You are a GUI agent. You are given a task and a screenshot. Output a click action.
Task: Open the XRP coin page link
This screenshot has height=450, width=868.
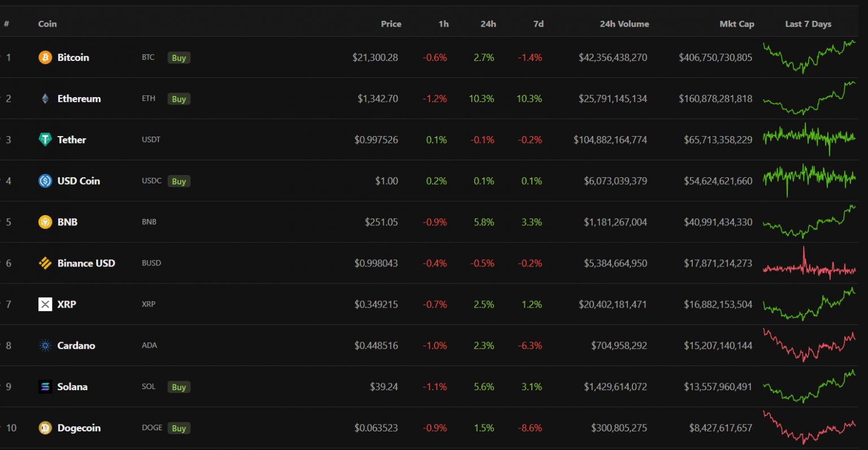click(x=67, y=304)
